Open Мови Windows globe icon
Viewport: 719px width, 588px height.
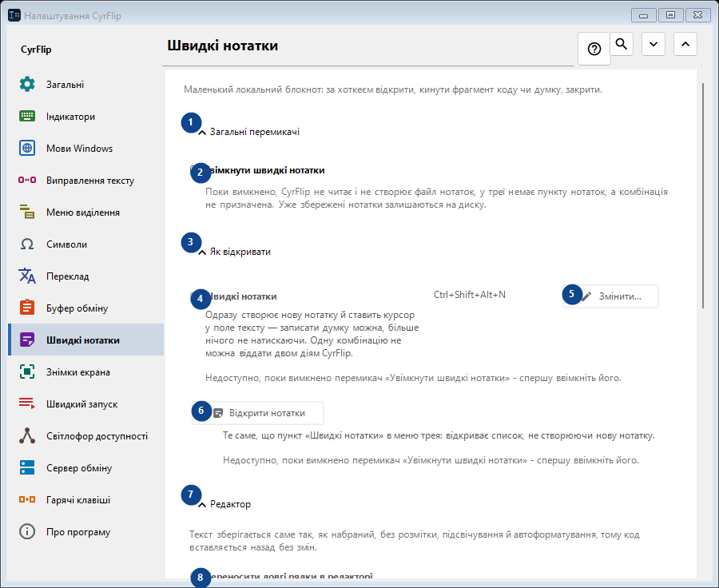point(27,148)
